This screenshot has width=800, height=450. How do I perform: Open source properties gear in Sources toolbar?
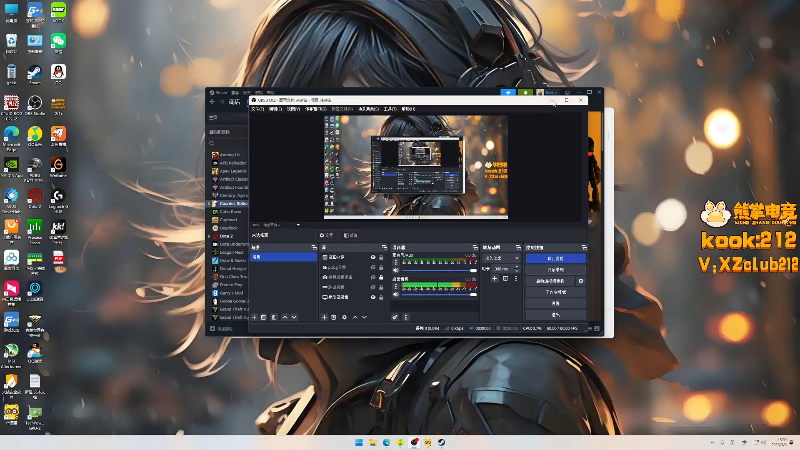(x=344, y=317)
